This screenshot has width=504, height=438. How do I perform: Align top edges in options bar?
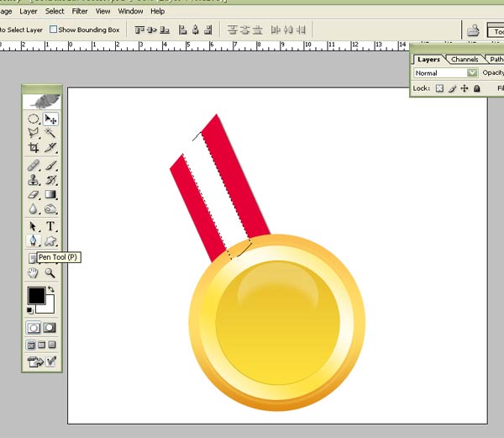pyautogui.click(x=139, y=30)
